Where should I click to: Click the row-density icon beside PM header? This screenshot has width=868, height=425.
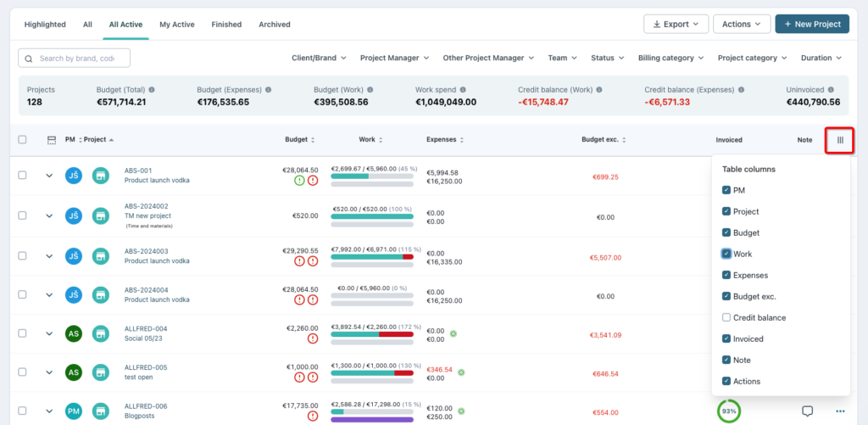[52, 140]
